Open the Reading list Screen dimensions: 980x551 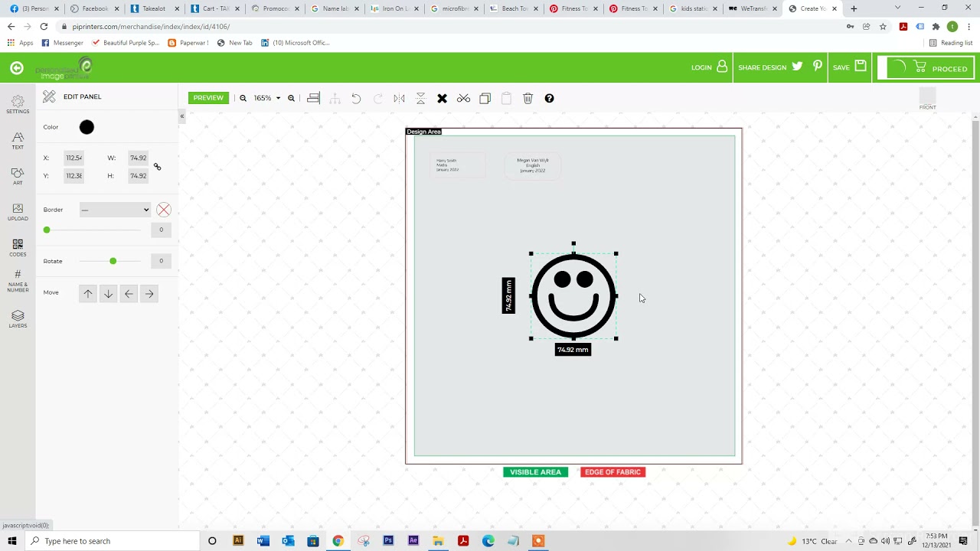(951, 43)
